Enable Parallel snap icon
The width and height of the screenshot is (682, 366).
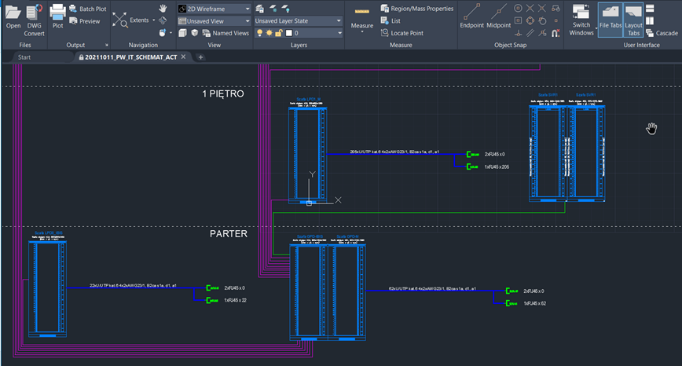tap(530, 33)
